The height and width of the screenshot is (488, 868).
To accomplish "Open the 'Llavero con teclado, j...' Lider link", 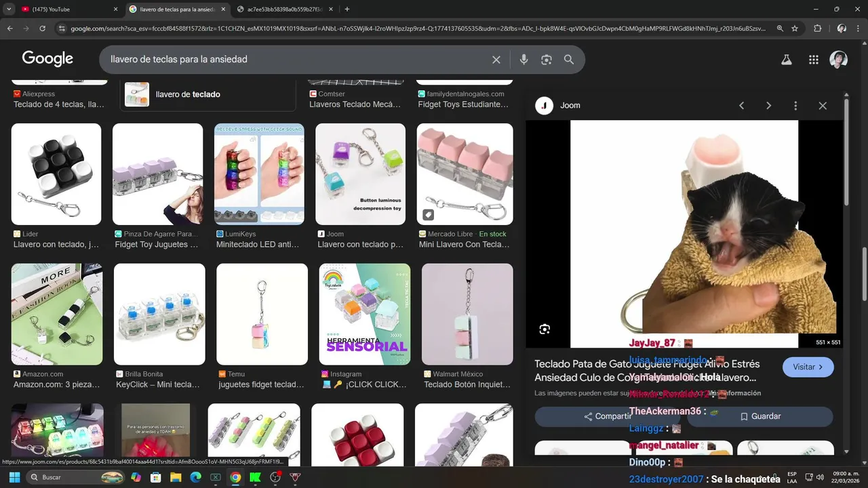I will click(56, 245).
